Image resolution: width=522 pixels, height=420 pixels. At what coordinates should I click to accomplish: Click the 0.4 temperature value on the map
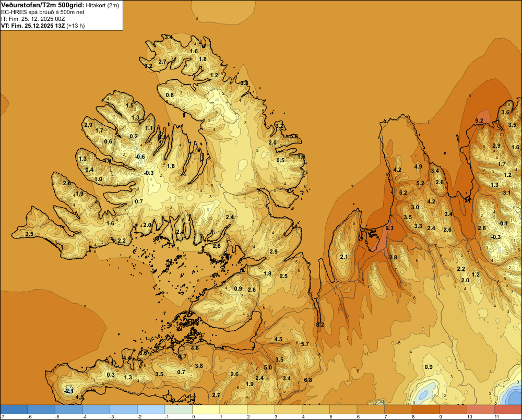[89, 170]
